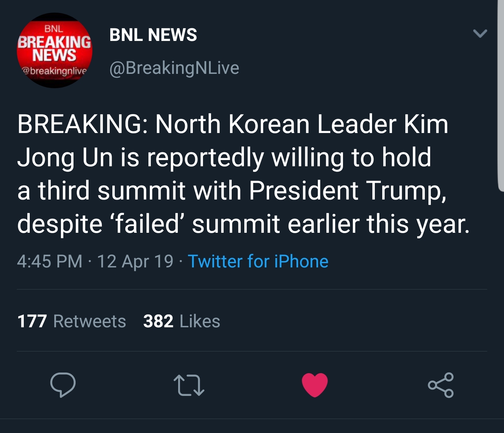The height and width of the screenshot is (433, 504).
Task: Open the BNL NEWS profile name
Action: (153, 35)
